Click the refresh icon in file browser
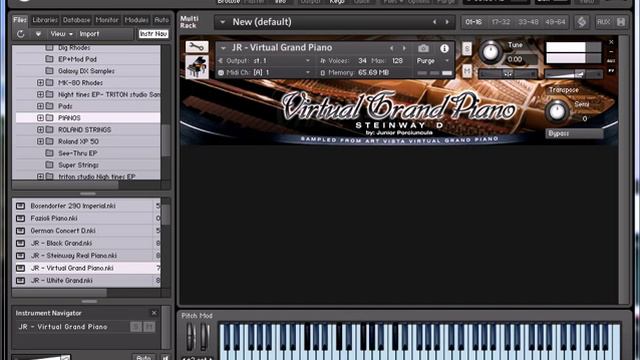640x360 pixels. click(x=20, y=34)
